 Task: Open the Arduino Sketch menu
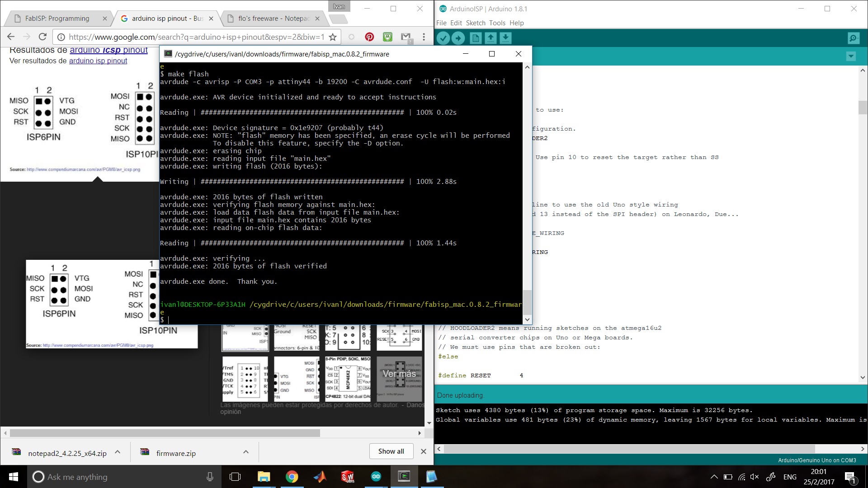476,23
